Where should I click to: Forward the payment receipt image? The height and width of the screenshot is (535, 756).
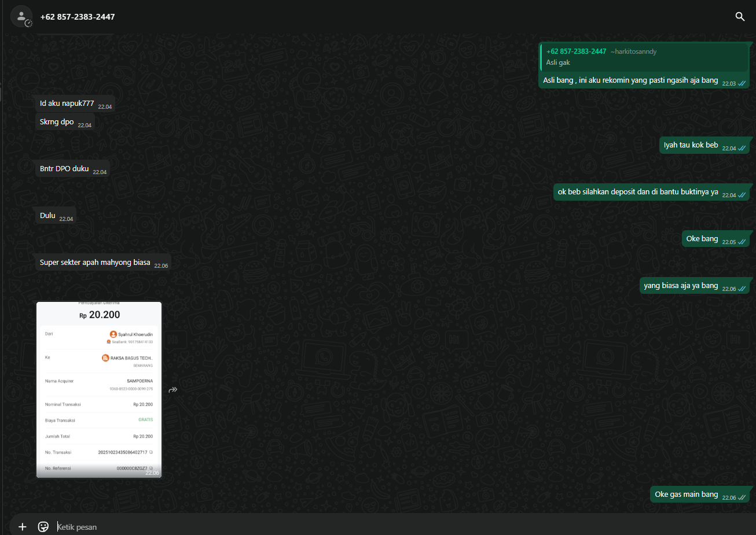(x=173, y=390)
